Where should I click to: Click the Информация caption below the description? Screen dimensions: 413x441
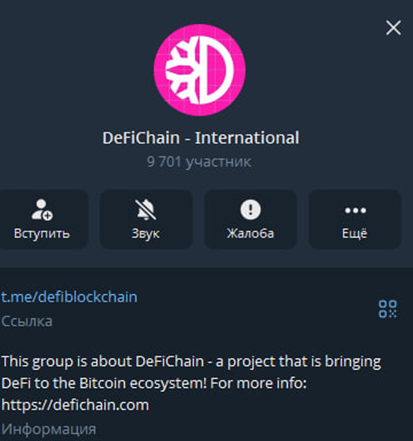pyautogui.click(x=49, y=429)
